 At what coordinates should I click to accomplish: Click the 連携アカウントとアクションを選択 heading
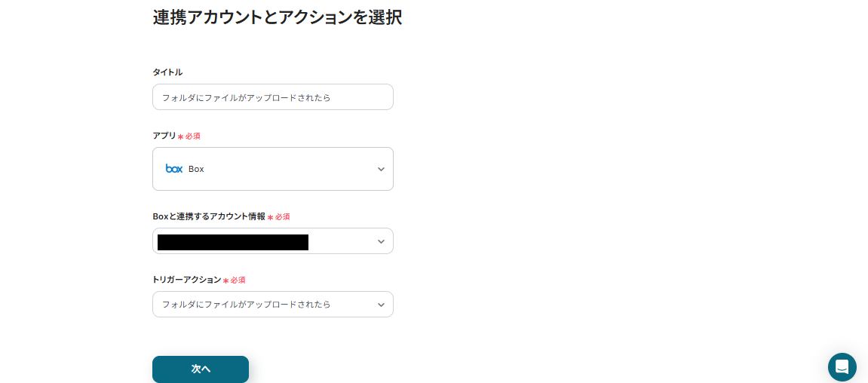[x=277, y=17]
